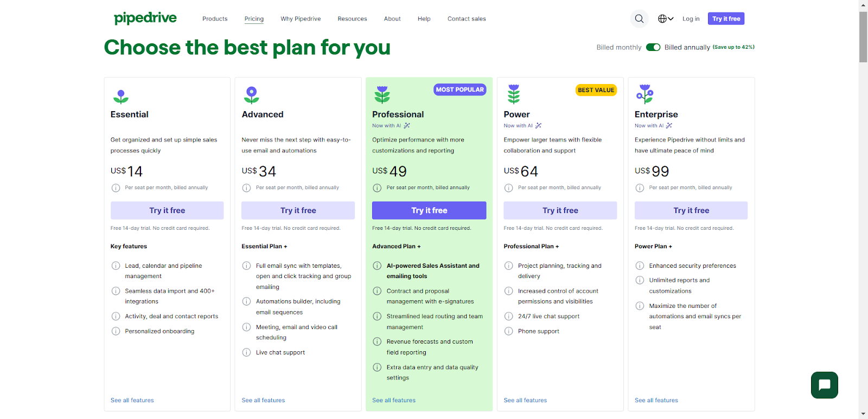The height and width of the screenshot is (419, 868).
Task: Toggle the monthly/annual billing switch
Action: (x=653, y=47)
